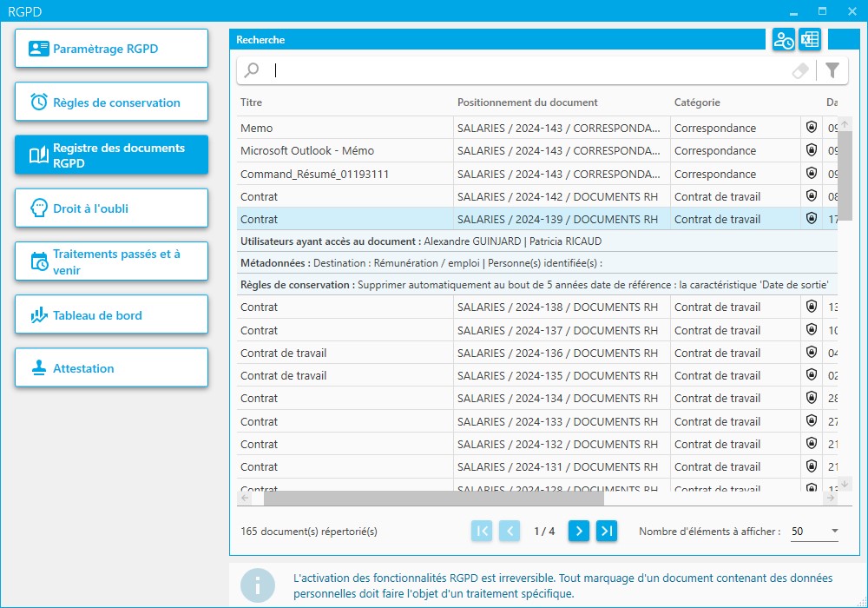Sort by Positionnement du document column header
868x608 pixels.
point(527,102)
